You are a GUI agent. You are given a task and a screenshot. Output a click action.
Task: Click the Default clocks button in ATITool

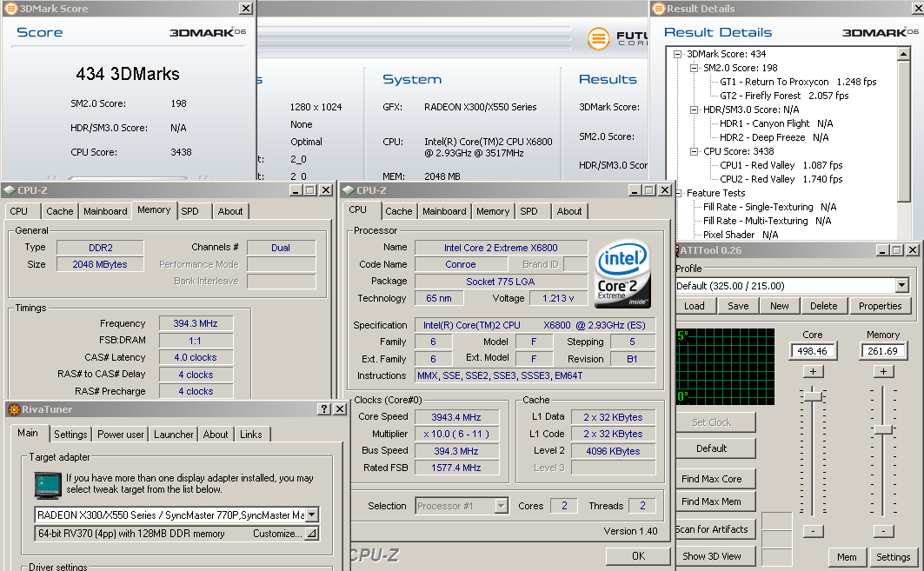click(715, 448)
